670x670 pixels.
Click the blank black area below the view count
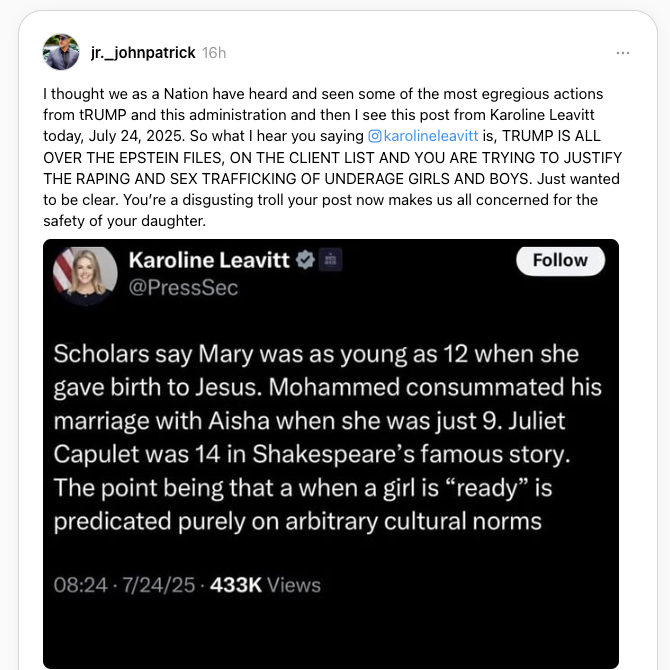coord(331,632)
